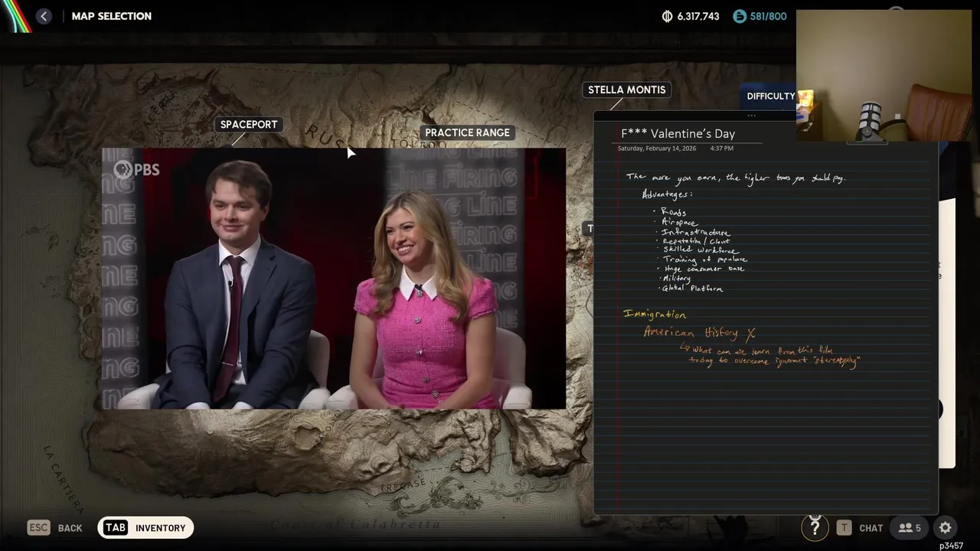Screen dimensions: 980x551
Task: Click the orange "American History X" text
Action: [x=700, y=333]
